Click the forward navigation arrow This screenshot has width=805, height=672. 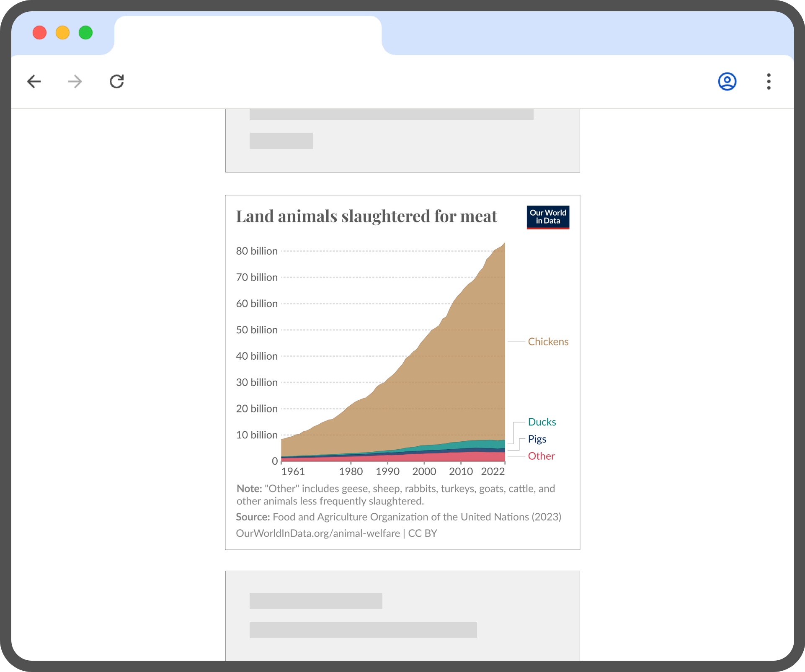tap(75, 81)
